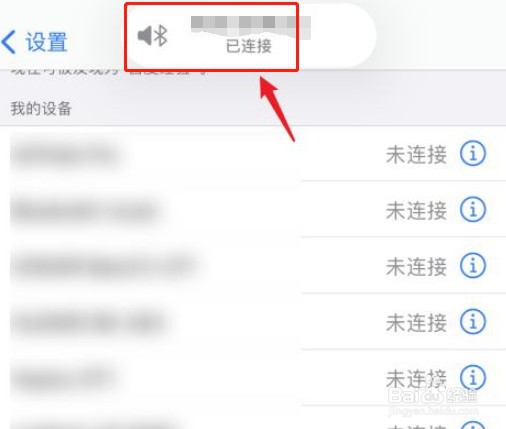This screenshot has width=506, height=429.
Task: Tap the blue back chevron arrow
Action: click(x=8, y=42)
